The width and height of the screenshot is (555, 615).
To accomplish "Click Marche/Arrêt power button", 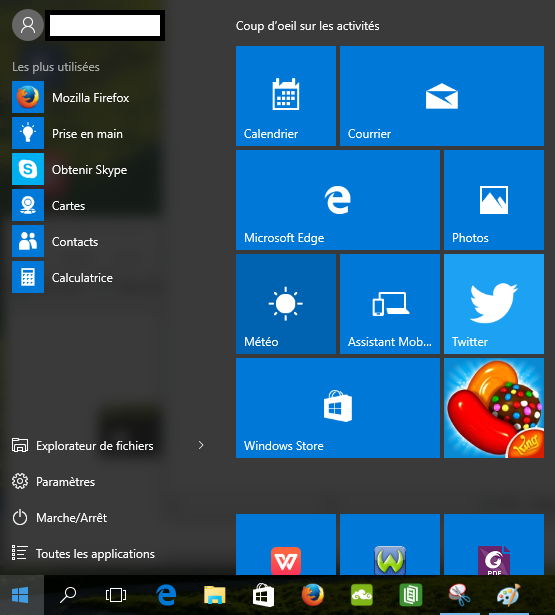I will pos(60,518).
